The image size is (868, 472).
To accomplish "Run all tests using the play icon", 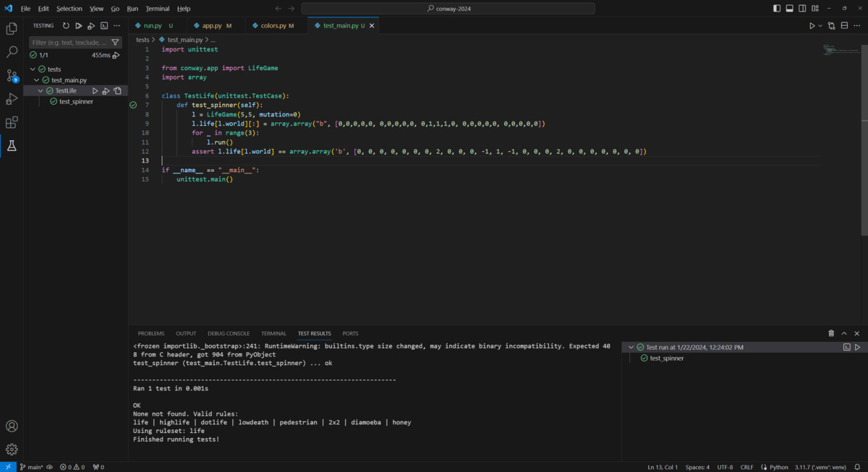I will (x=78, y=25).
